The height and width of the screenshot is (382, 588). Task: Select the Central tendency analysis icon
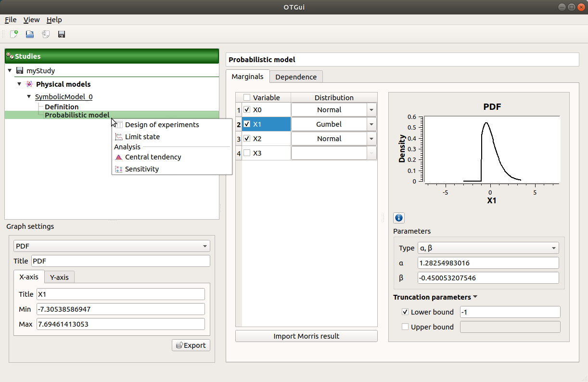tap(117, 157)
